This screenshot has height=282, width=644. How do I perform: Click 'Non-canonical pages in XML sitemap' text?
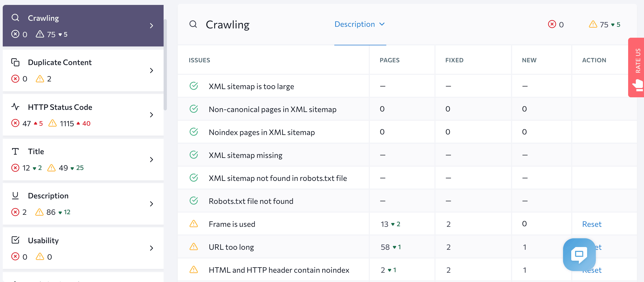tap(273, 109)
